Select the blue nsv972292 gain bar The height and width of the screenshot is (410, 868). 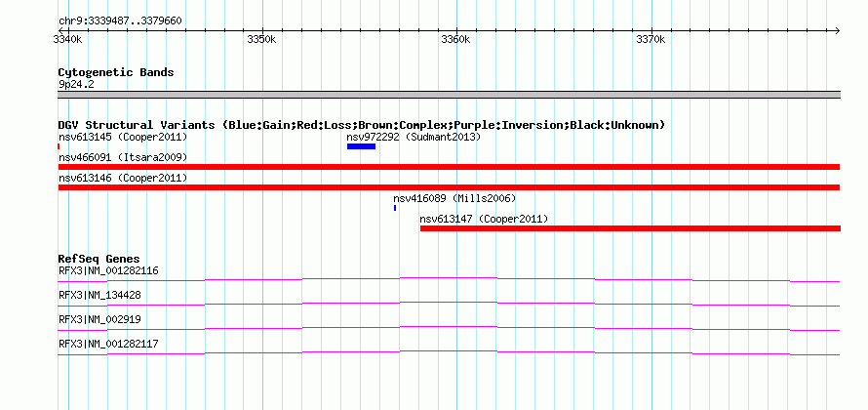tap(361, 146)
